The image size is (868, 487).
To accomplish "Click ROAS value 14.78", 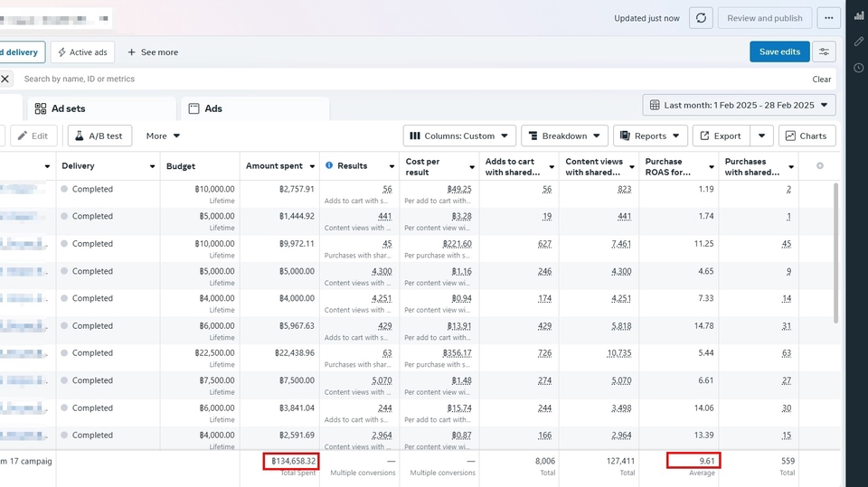I will (x=703, y=326).
